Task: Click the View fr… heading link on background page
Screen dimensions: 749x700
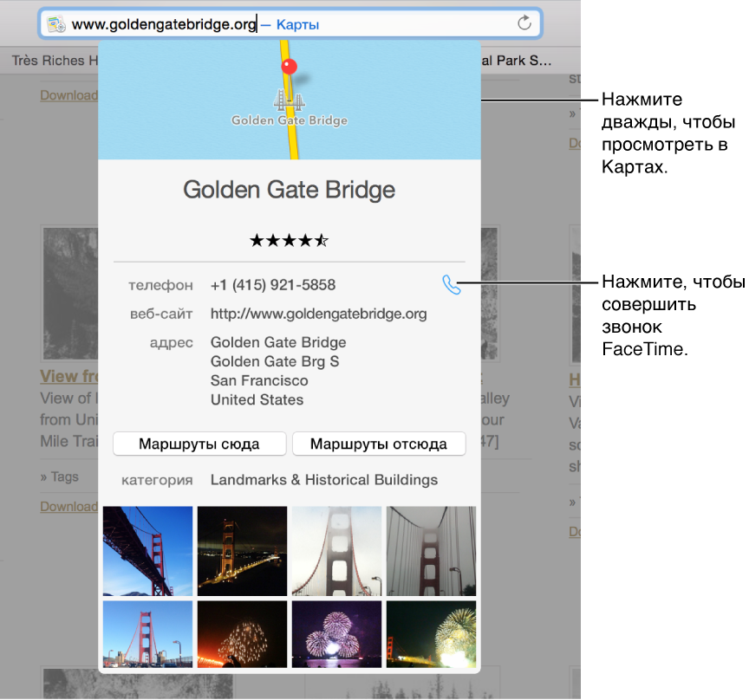Action: [68, 376]
